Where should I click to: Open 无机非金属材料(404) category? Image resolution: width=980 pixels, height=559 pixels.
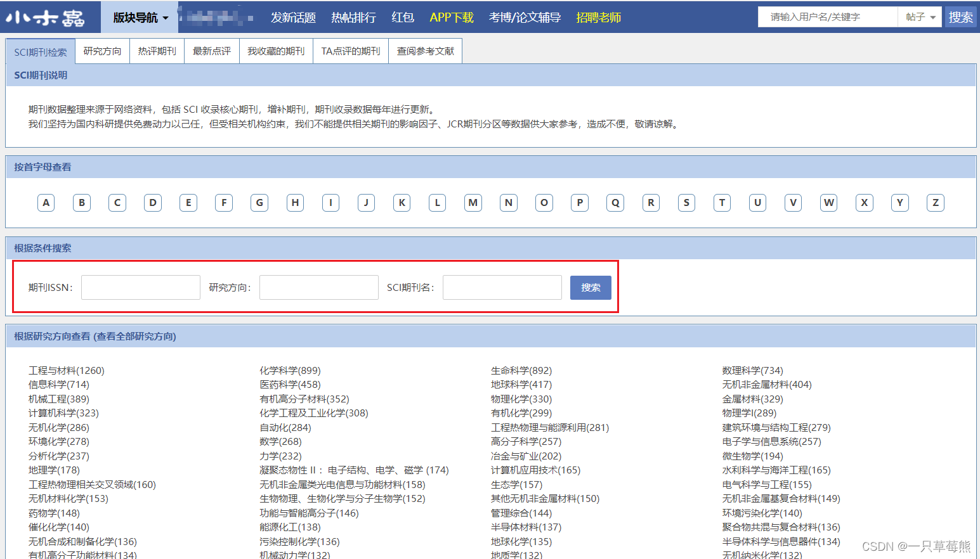pyautogui.click(x=767, y=385)
